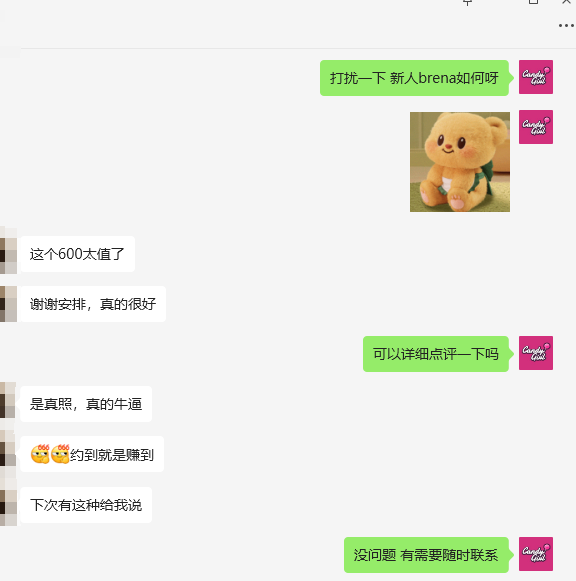Pin the chat window on top
This screenshot has height=581, width=576.
tap(467, 2)
